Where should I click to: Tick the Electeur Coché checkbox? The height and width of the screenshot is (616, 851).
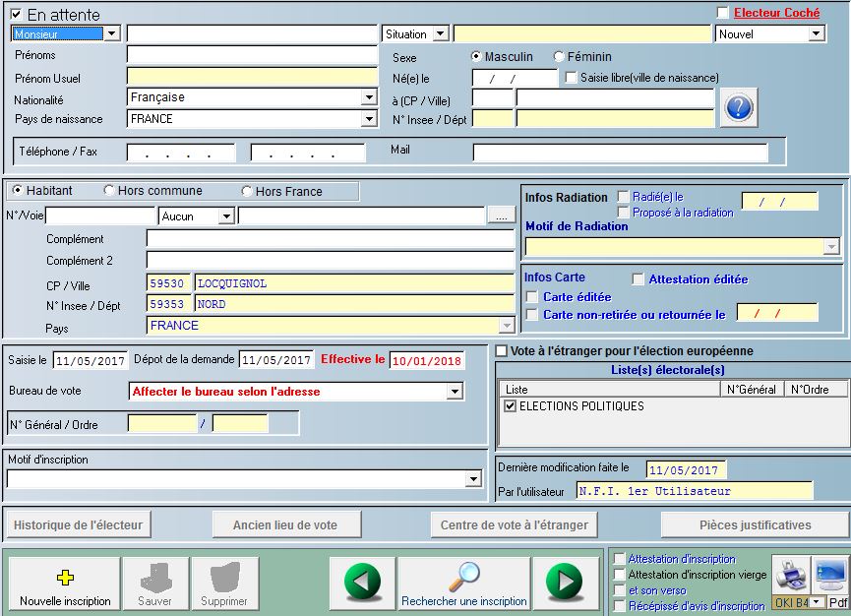(723, 13)
